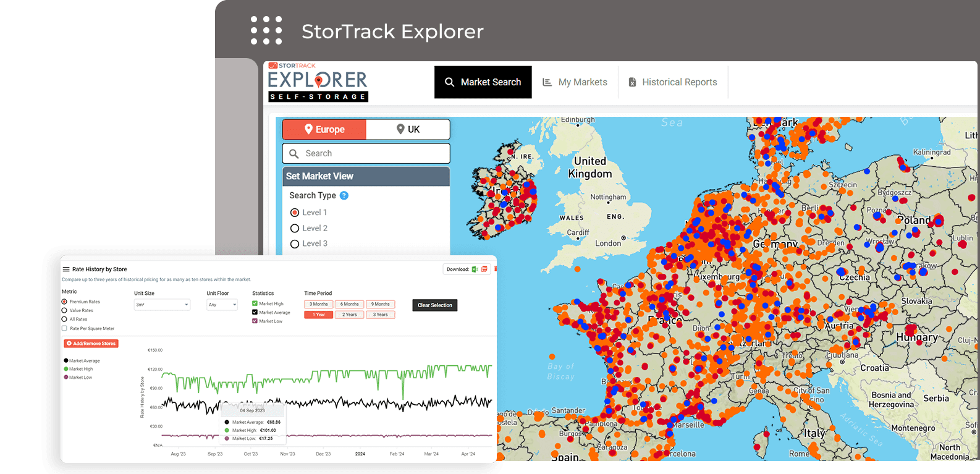The height and width of the screenshot is (474, 980).
Task: Set the time period to 3 Years
Action: click(380, 315)
